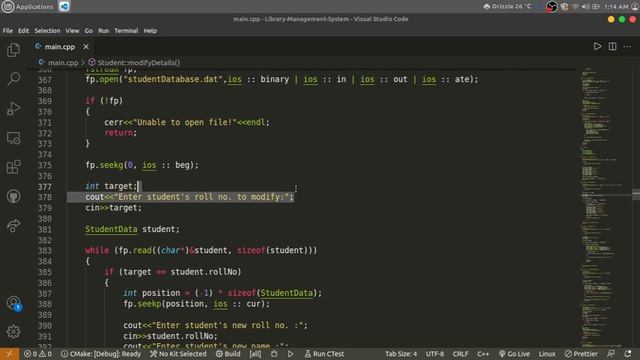Viewport: 640px width, 360px height.
Task: Click the CMake launch play icon in the status bar
Action: pos(290,354)
